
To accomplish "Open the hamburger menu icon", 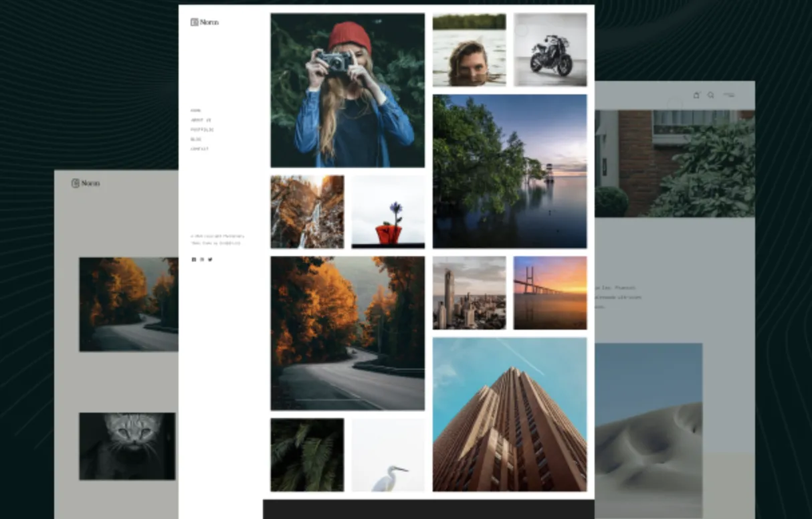I will 729,95.
